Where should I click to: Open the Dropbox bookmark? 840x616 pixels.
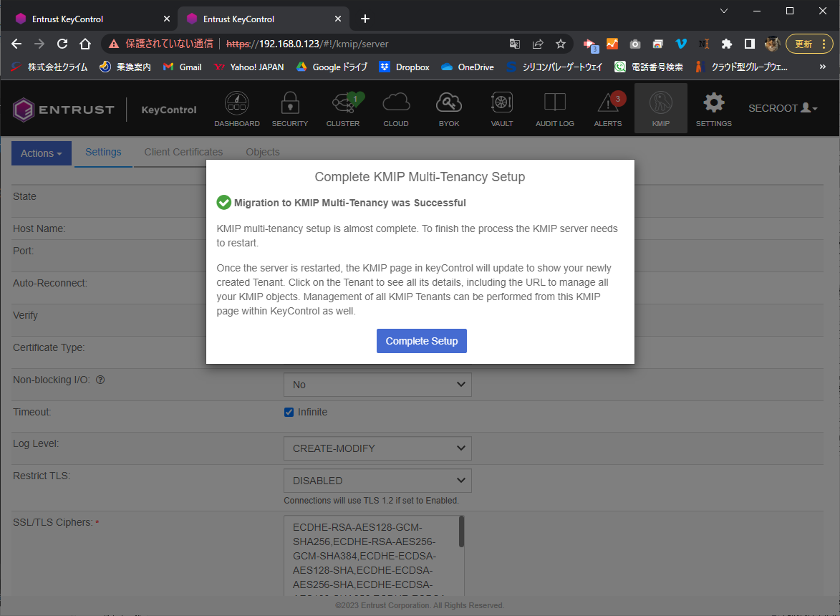(x=405, y=67)
